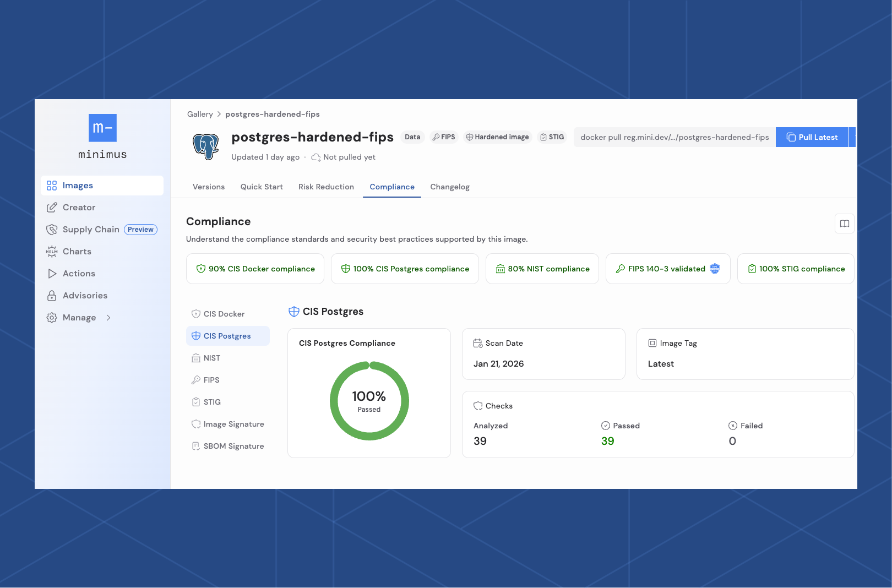Screen dimensions: 892x588
Task: Click the Image Tag icon
Action: click(x=652, y=343)
